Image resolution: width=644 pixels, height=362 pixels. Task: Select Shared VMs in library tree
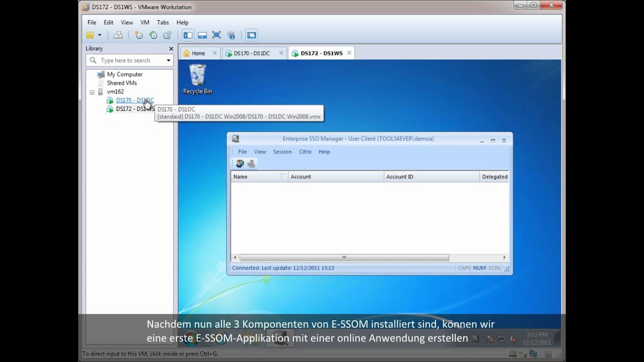click(122, 83)
